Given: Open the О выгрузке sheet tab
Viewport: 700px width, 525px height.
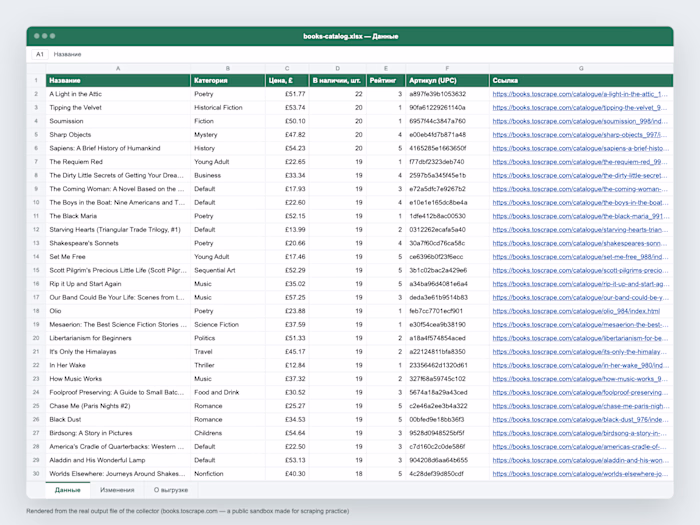Looking at the screenshot, I should 171,490.
